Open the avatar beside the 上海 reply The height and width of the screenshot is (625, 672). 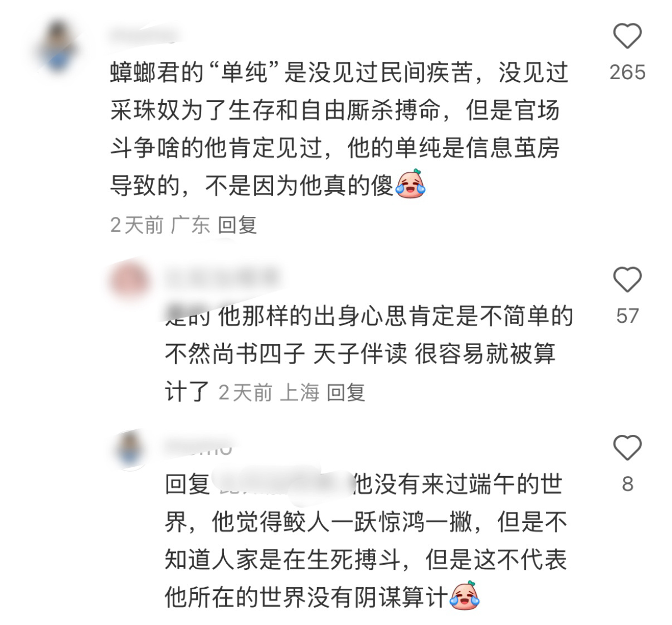point(130,279)
